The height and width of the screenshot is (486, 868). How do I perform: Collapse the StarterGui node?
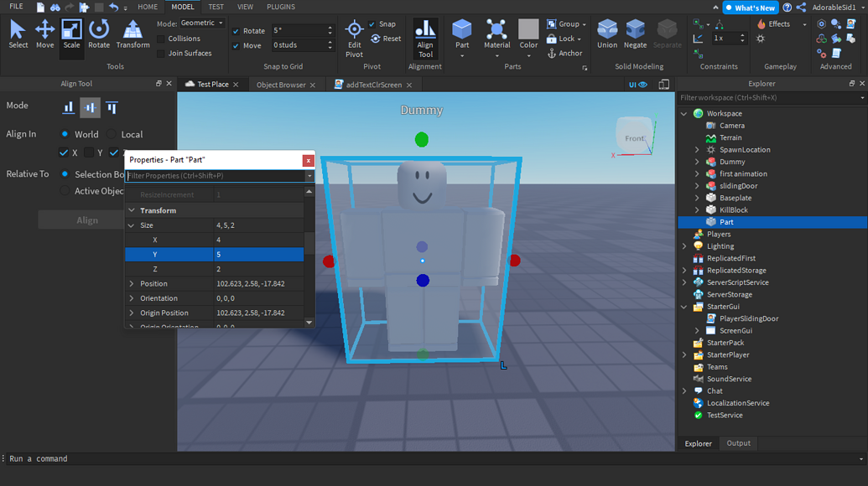click(684, 307)
